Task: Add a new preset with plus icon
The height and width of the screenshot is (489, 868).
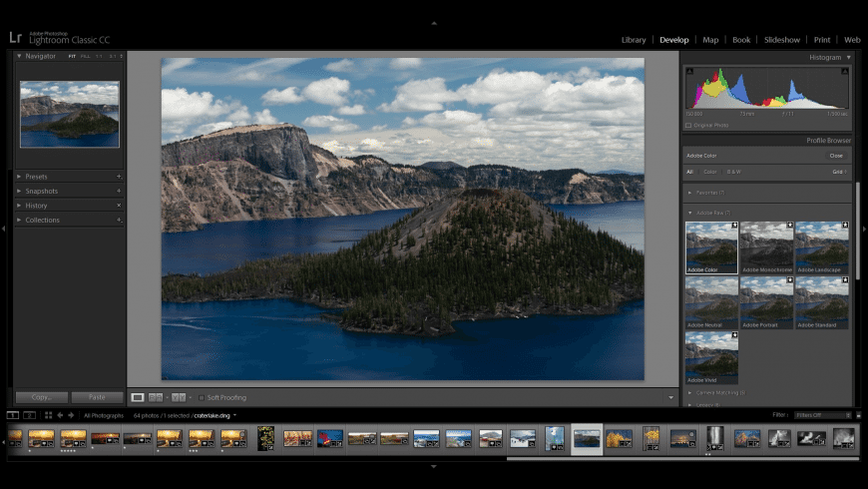Action: tap(119, 177)
